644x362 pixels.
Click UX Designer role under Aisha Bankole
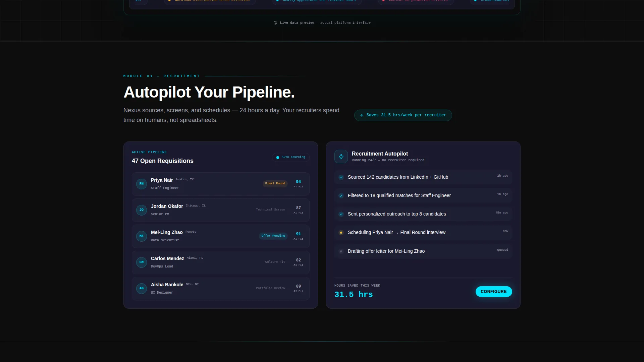pos(162,293)
